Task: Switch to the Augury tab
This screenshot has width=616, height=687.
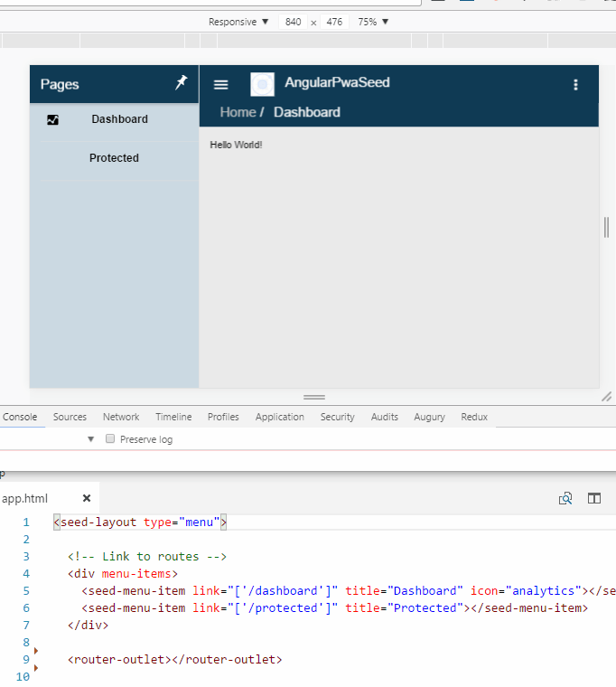Action: (430, 417)
